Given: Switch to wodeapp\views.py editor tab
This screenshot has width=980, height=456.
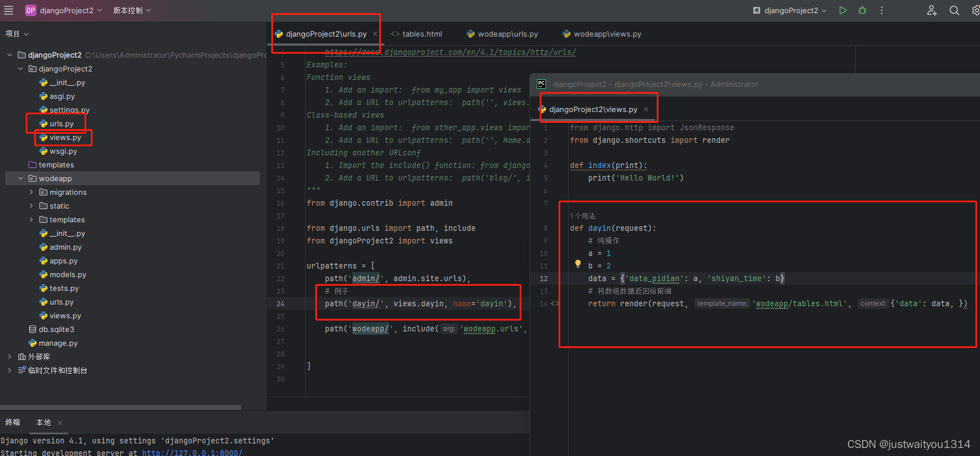Looking at the screenshot, I should click(x=602, y=34).
